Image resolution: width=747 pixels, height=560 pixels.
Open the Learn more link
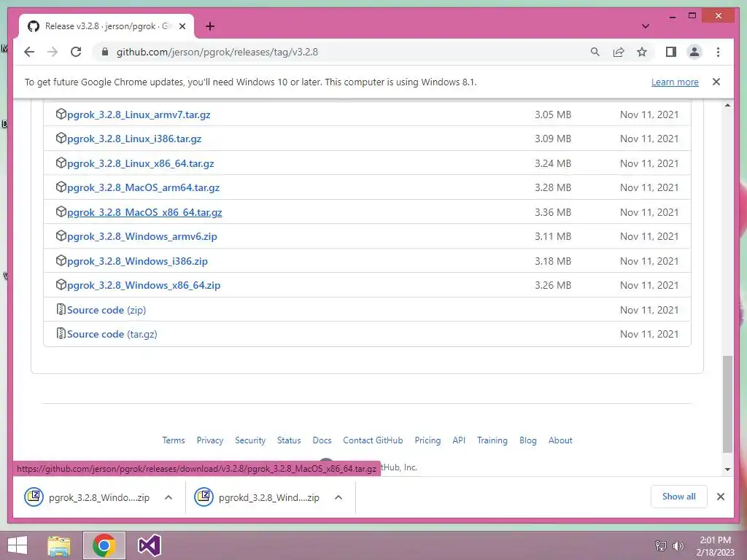click(675, 82)
